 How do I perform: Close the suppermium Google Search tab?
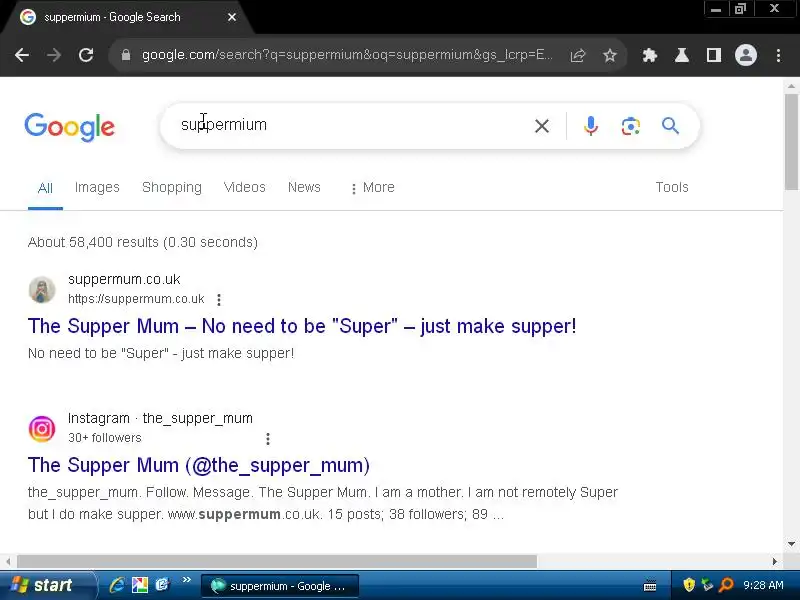pyautogui.click(x=232, y=17)
